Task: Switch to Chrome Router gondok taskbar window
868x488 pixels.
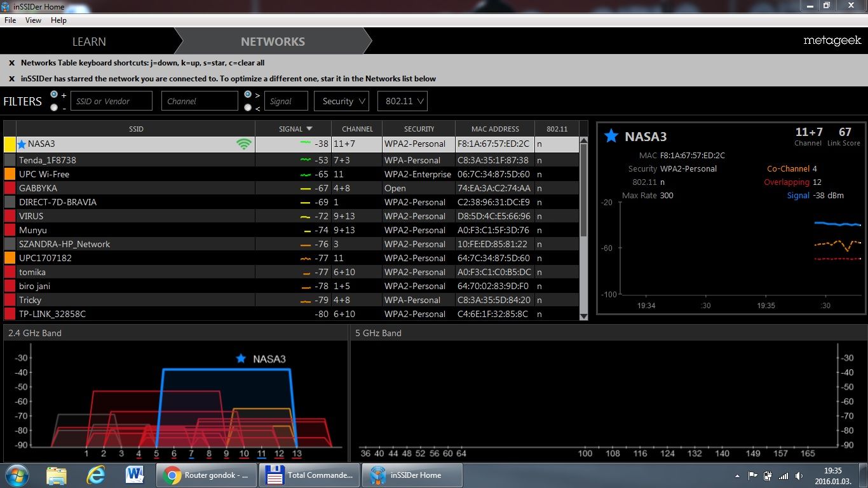Action: (x=207, y=475)
